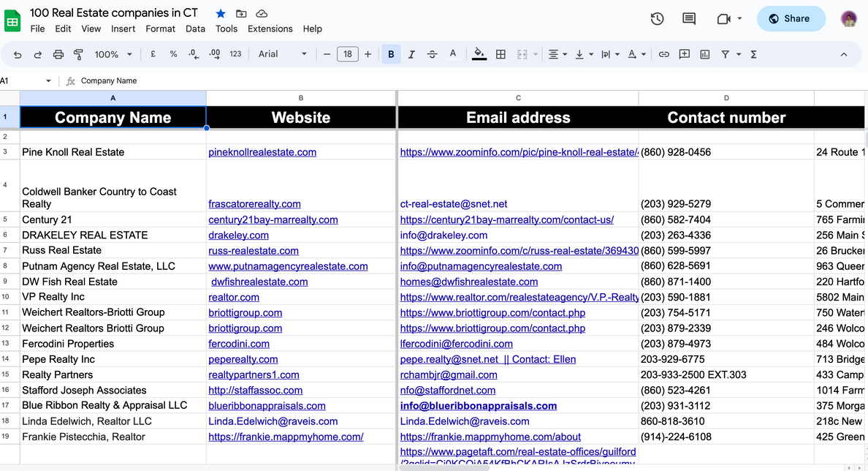The width and height of the screenshot is (868, 471).
Task: Star the document with star icon
Action: coord(221,13)
